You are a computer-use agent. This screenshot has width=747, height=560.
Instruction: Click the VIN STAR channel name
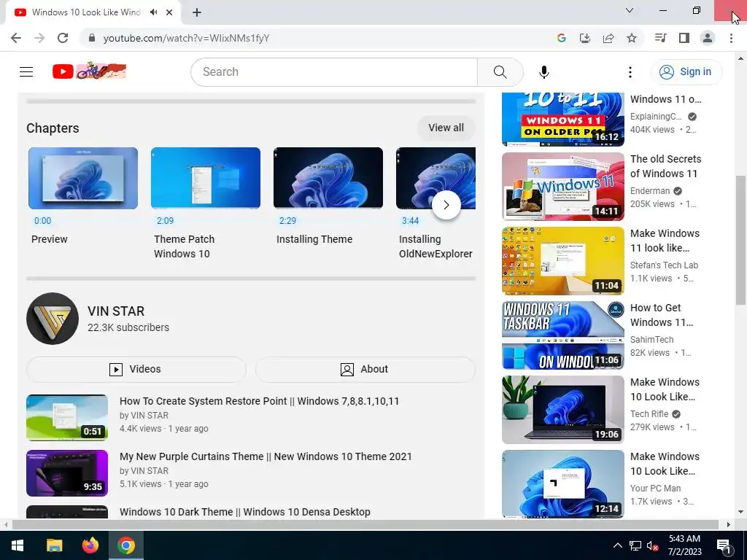(116, 311)
